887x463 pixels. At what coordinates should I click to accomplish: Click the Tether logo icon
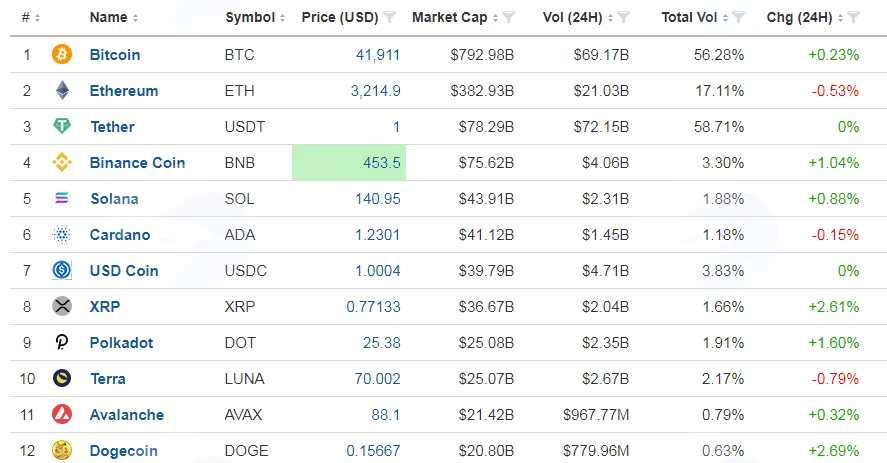click(62, 126)
